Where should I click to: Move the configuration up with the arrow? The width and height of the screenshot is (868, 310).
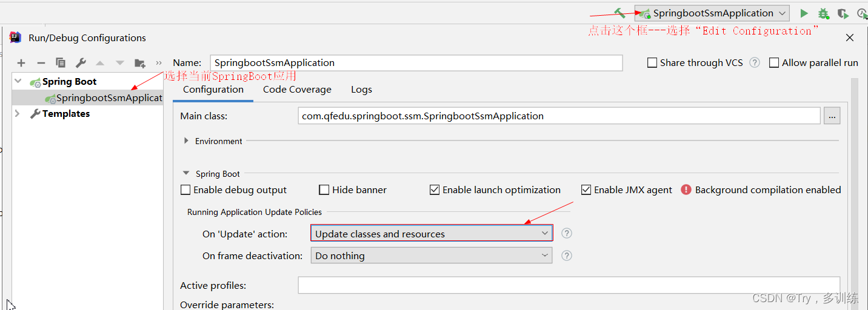(100, 63)
